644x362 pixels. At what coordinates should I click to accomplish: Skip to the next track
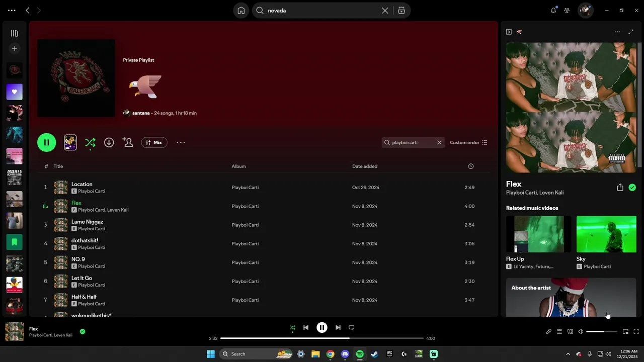pos(338,327)
